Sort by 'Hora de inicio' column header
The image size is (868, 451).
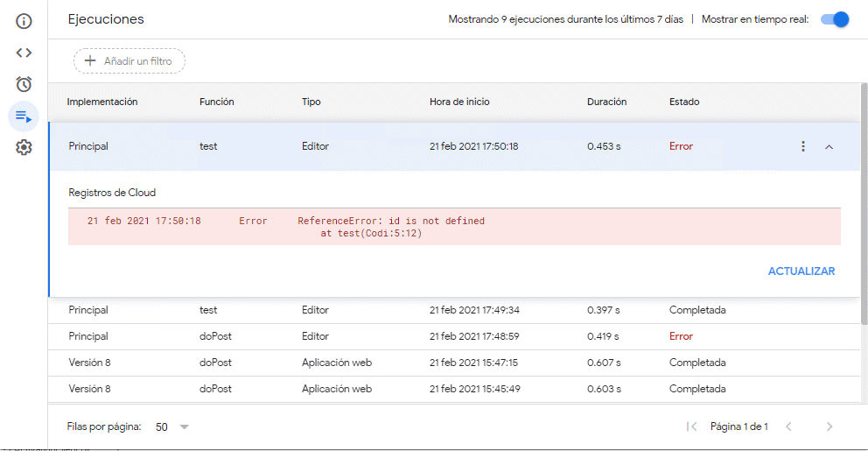[459, 102]
